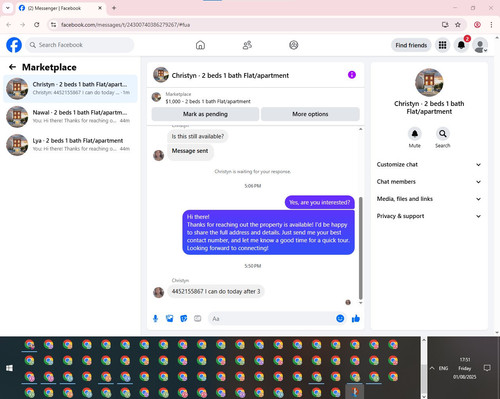Click the Find friends button

pos(411,45)
